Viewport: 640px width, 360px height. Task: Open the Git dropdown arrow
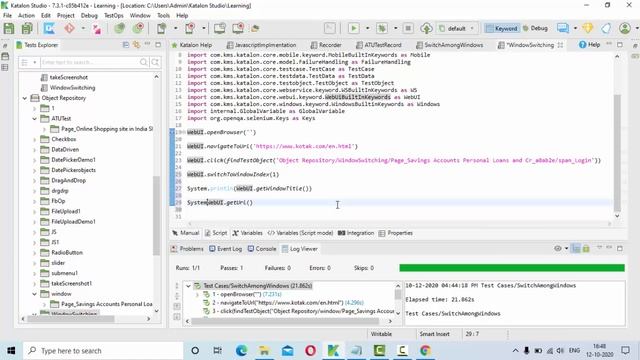tap(83, 28)
